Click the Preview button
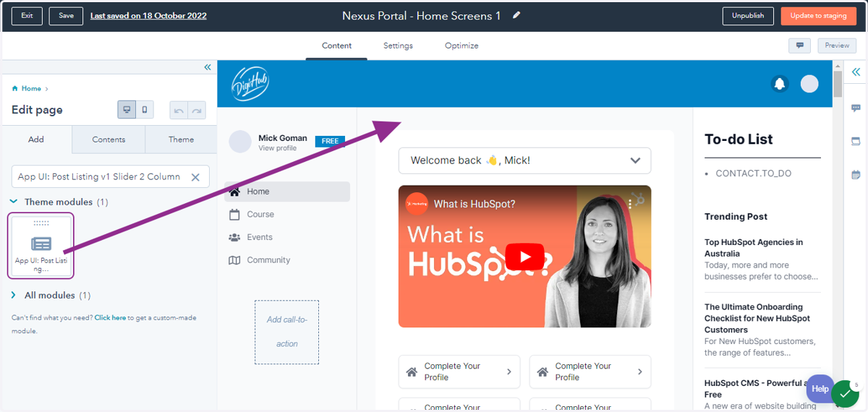Image resolution: width=868 pixels, height=412 pixels. [837, 46]
